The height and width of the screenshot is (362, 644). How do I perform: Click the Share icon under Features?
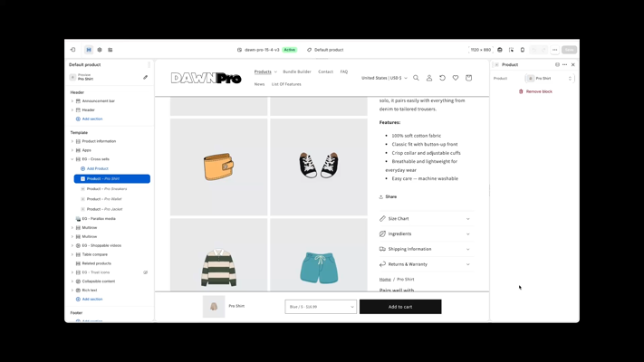coord(381,197)
